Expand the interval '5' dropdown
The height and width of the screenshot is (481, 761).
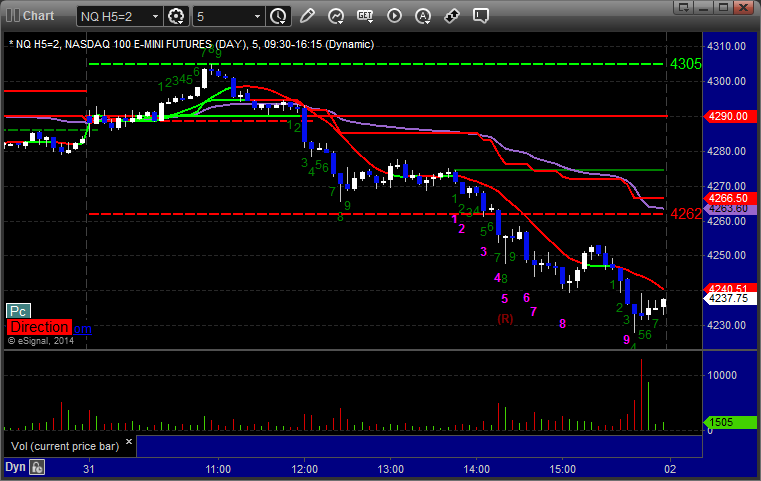[x=258, y=17]
